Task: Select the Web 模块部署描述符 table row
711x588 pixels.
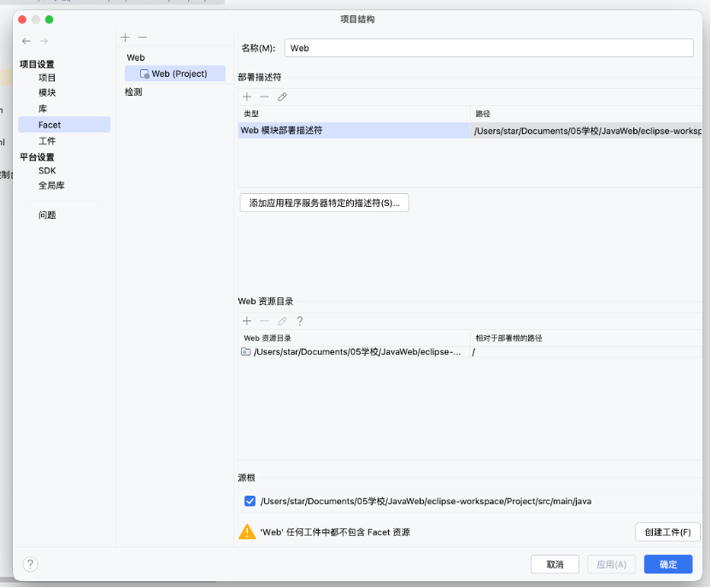Action: [354, 131]
